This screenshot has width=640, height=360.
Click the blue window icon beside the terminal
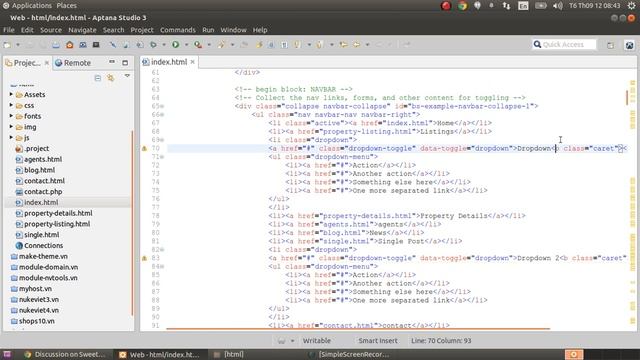tap(83, 44)
